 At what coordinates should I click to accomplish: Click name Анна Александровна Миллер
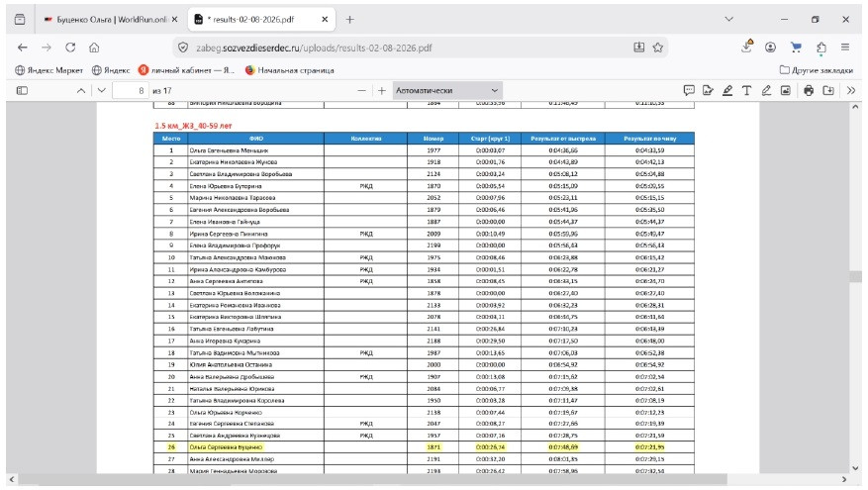232,459
